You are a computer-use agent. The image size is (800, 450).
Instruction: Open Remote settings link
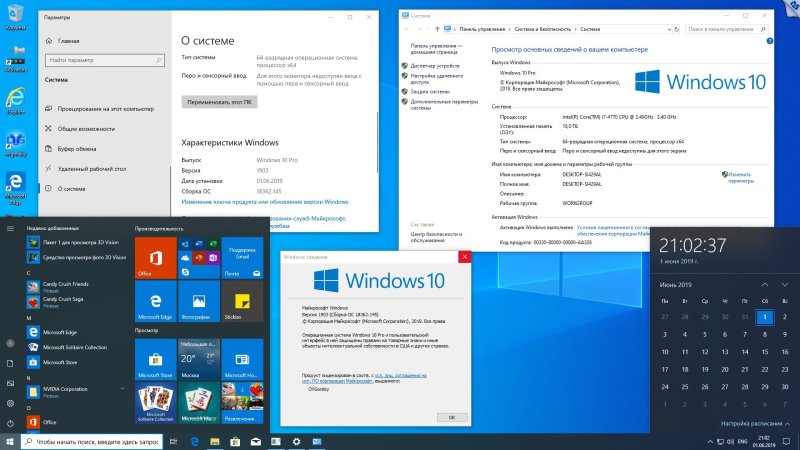[437, 79]
